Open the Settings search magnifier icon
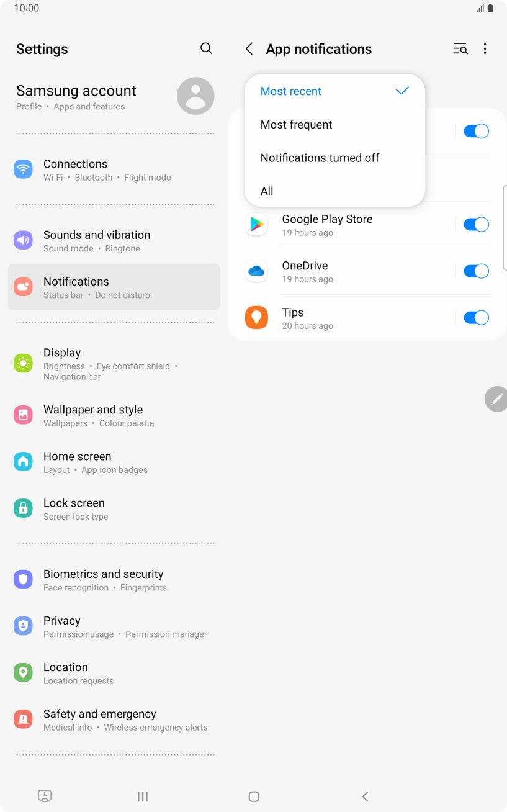Viewport: 507px width, 812px height. click(x=207, y=48)
